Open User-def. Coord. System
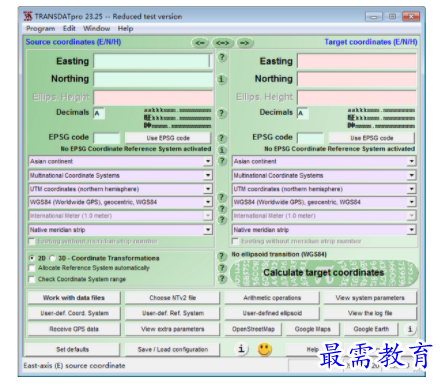 [74, 313]
